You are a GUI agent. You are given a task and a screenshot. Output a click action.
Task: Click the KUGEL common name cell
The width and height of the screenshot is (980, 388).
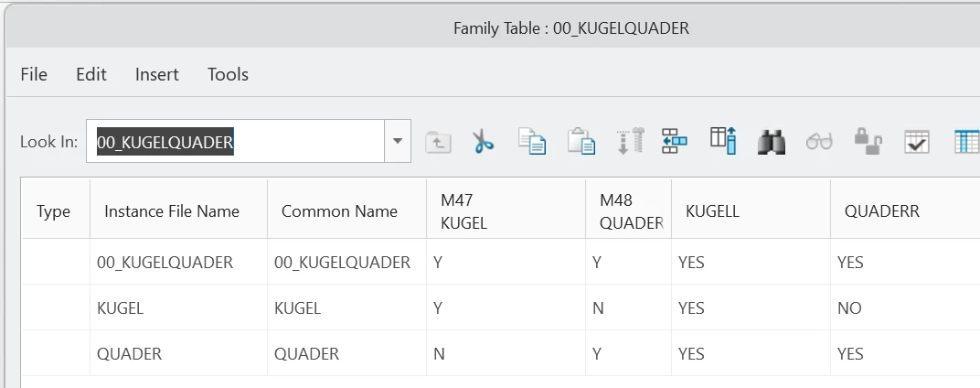(346, 307)
